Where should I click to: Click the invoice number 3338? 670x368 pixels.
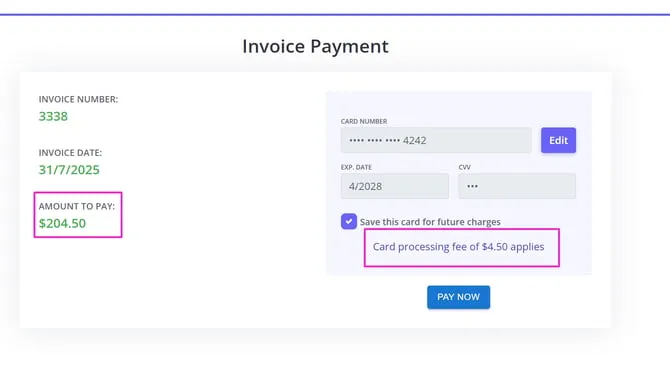click(x=53, y=116)
